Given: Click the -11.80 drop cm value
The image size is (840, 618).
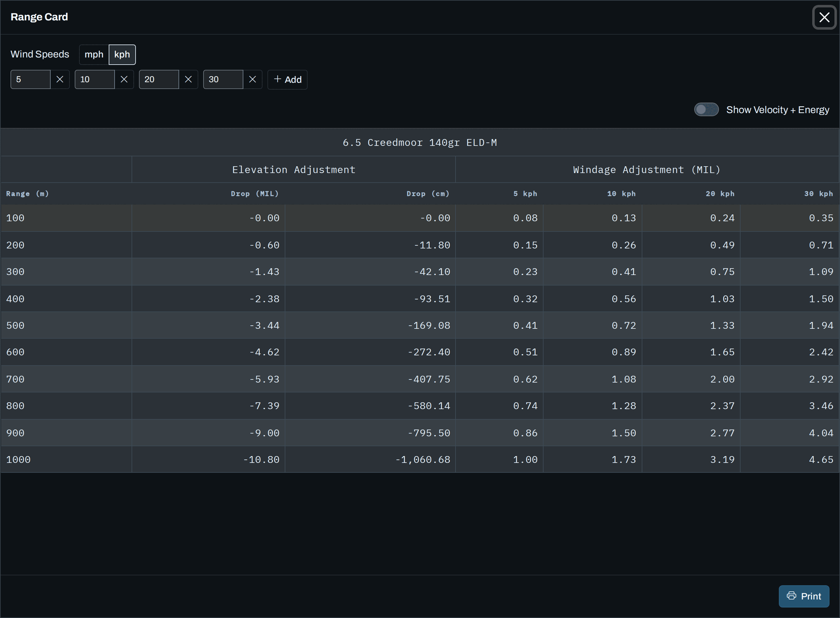Looking at the screenshot, I should coord(432,245).
